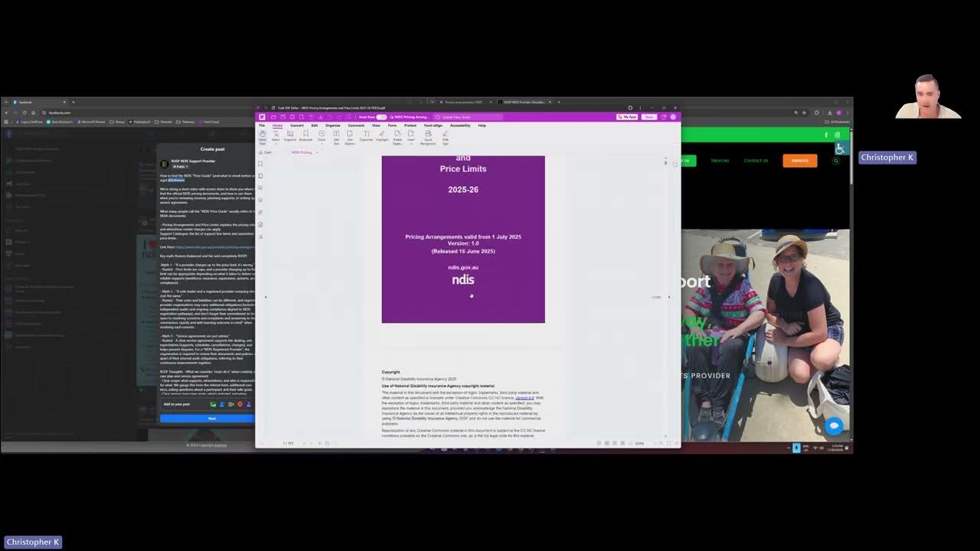The width and height of the screenshot is (980, 551).
Task: Select the NDIS Pricing document tab
Action: (303, 152)
